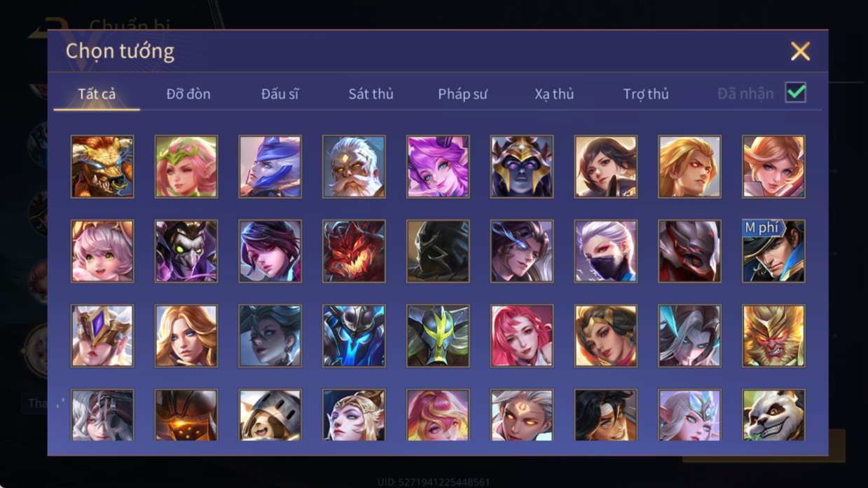Viewport: 868px width, 488px height.
Task: Uncheck the "Đã nhận" green checkbox
Action: [x=795, y=93]
